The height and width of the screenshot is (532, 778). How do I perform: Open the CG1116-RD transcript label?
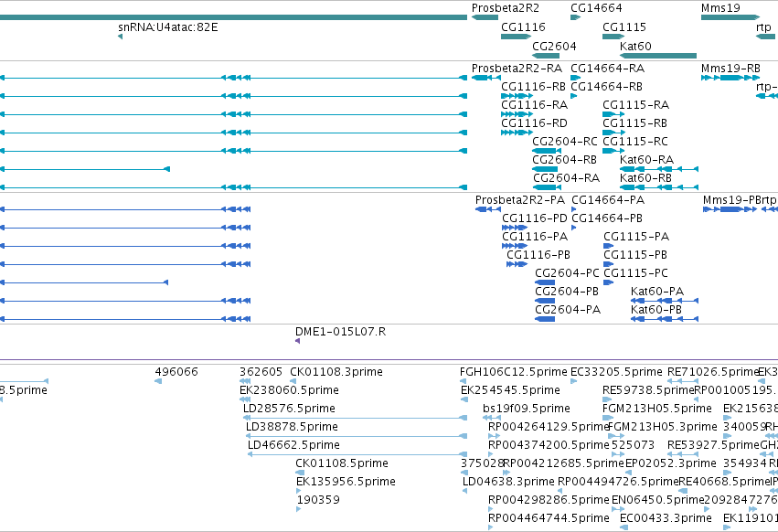pyautogui.click(x=534, y=123)
